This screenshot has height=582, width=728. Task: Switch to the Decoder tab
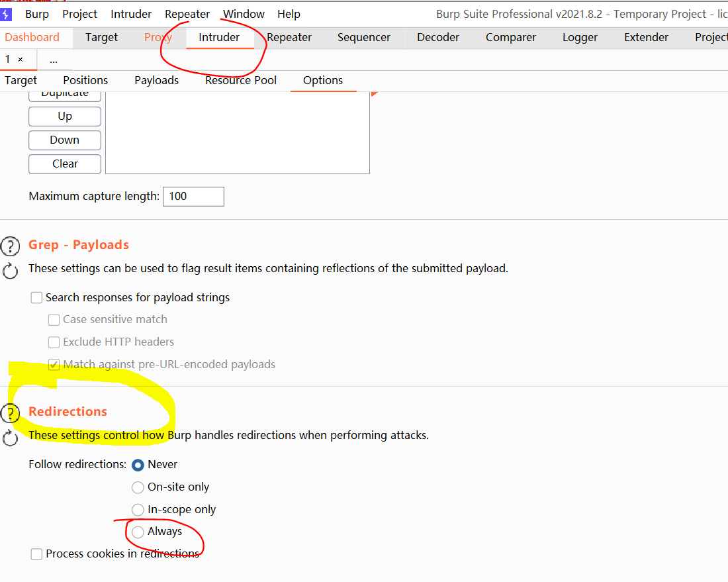coord(438,37)
